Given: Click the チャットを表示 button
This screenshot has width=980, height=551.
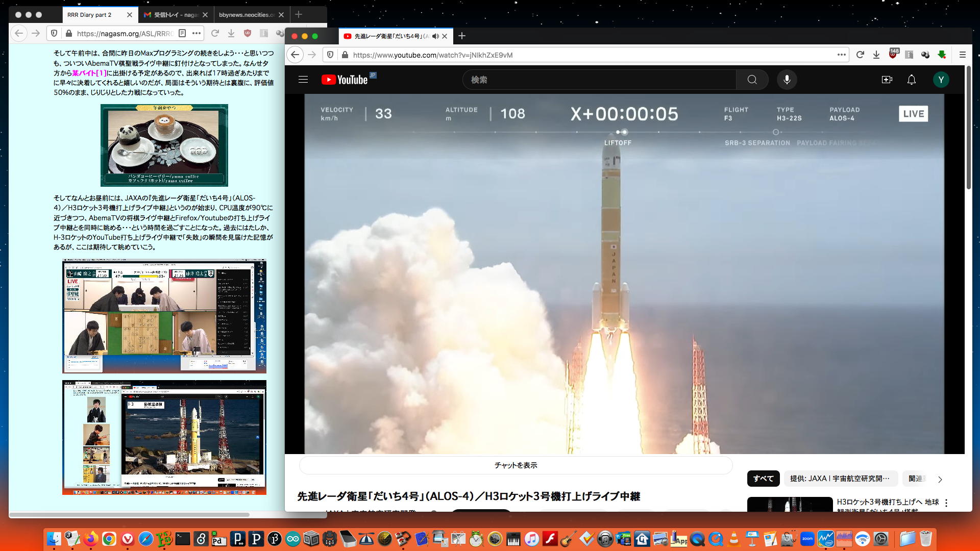Looking at the screenshot, I should click(x=516, y=465).
